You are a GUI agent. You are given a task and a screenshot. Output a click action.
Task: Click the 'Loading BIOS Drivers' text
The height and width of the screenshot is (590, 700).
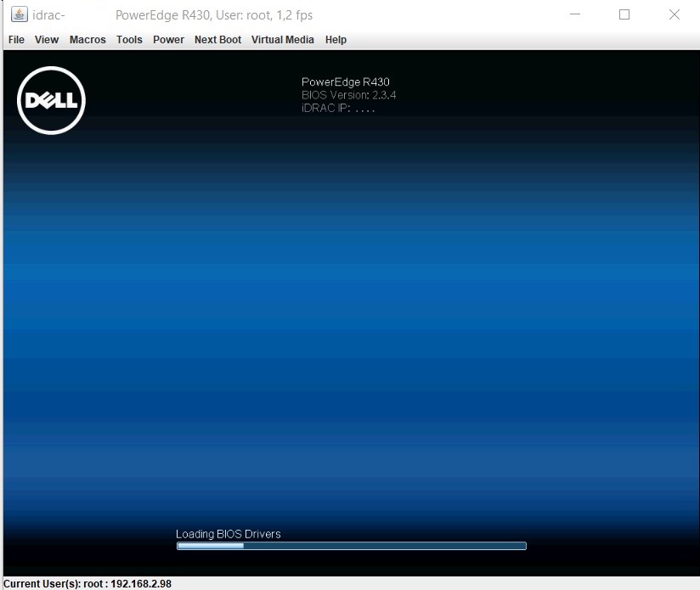click(229, 534)
